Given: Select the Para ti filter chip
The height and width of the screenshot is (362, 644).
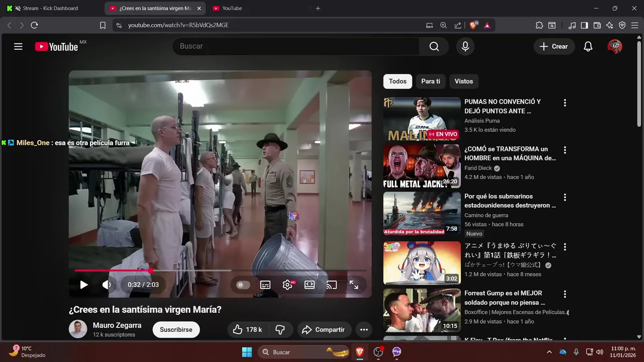Looking at the screenshot, I should click(x=431, y=81).
